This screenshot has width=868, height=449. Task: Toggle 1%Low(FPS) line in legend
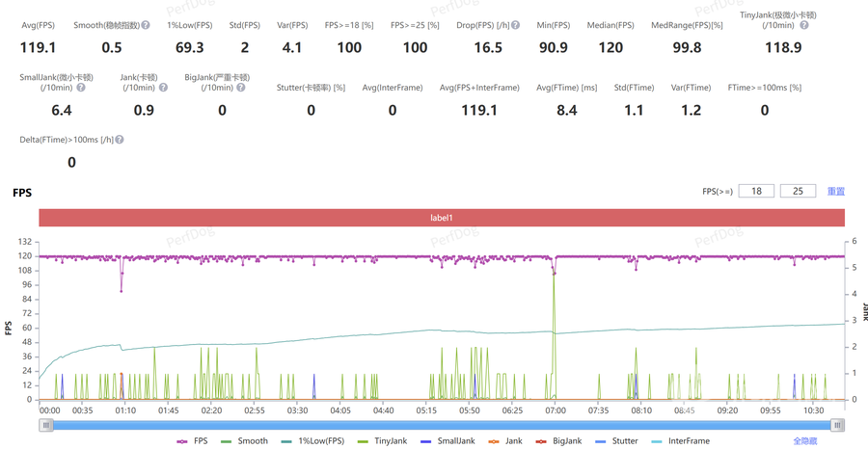click(312, 441)
